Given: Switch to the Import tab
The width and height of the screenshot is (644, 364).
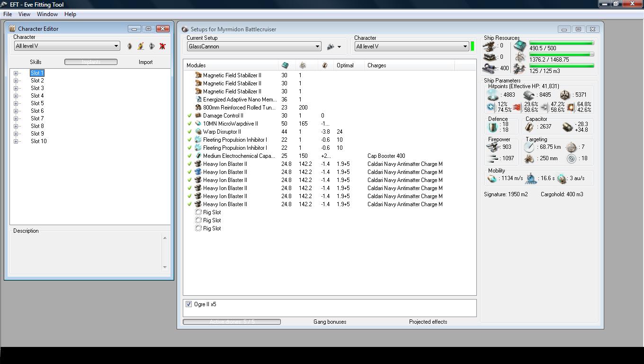Looking at the screenshot, I should point(145,62).
